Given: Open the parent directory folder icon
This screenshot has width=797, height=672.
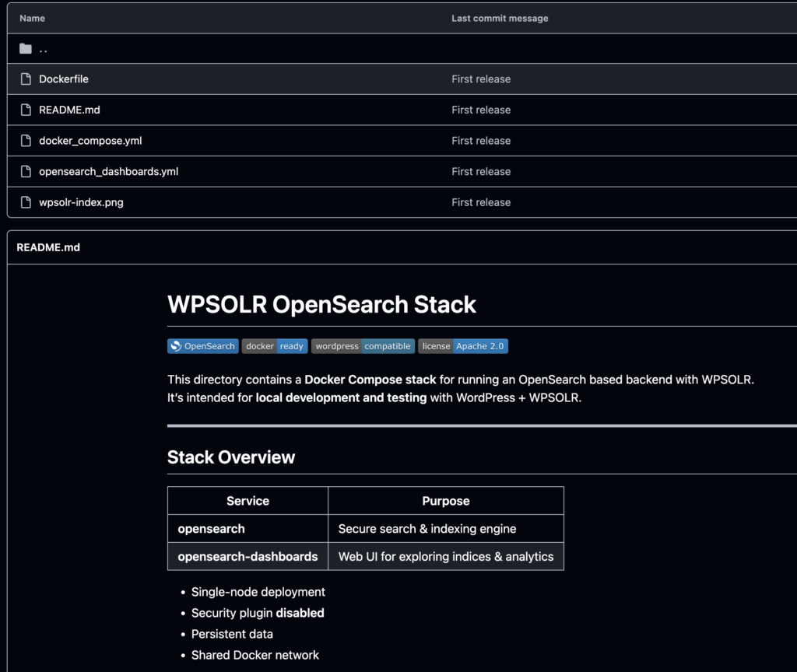Looking at the screenshot, I should click(x=26, y=49).
